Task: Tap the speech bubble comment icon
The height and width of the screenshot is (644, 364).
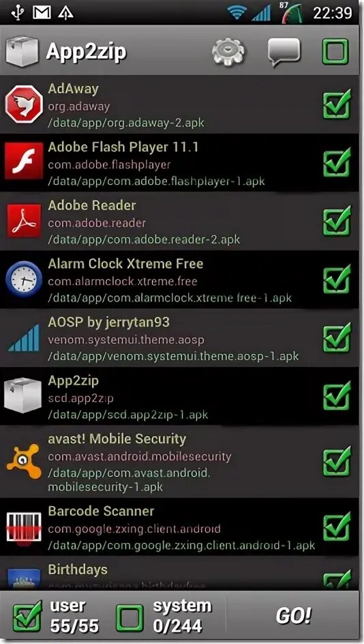Action: [284, 53]
